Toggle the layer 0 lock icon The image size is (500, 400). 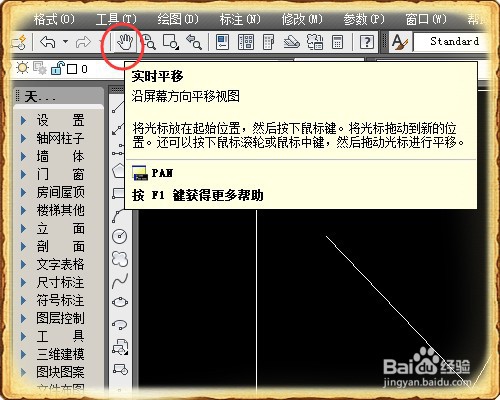point(57,68)
